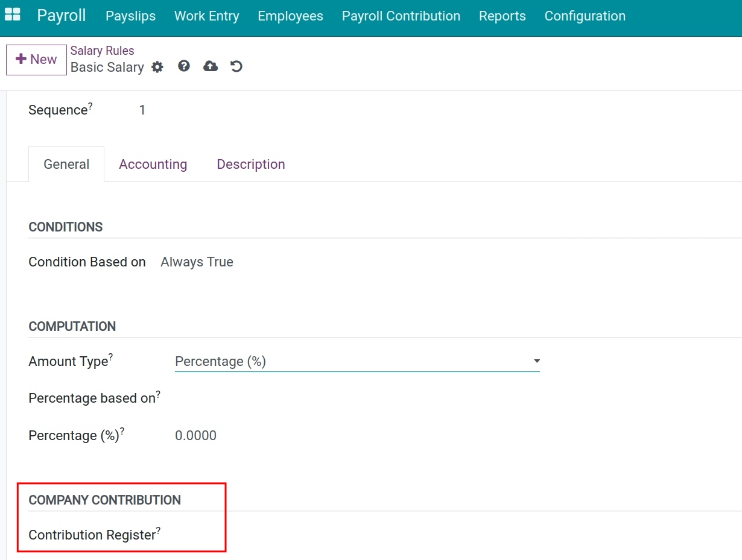The image size is (742, 560).
Task: Open the Payroll Contribution menu
Action: pos(401,16)
